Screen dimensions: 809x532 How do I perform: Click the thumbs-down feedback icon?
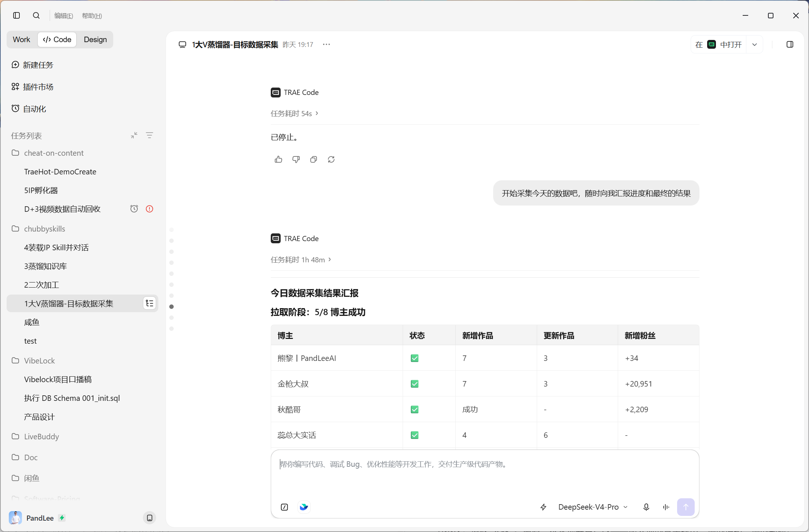[x=296, y=159]
